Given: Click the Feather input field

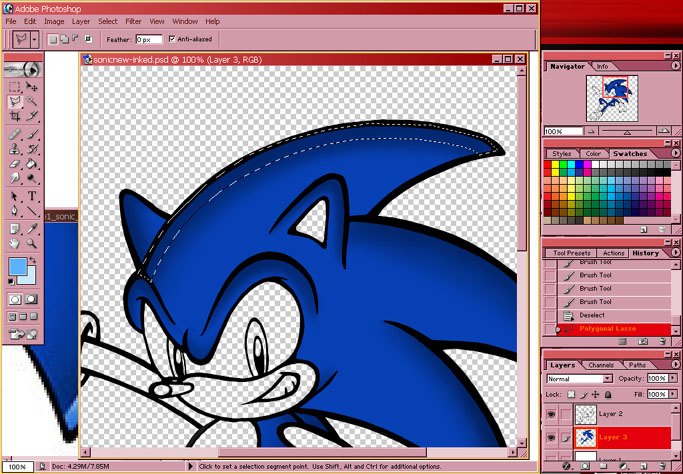Looking at the screenshot, I should coord(149,40).
